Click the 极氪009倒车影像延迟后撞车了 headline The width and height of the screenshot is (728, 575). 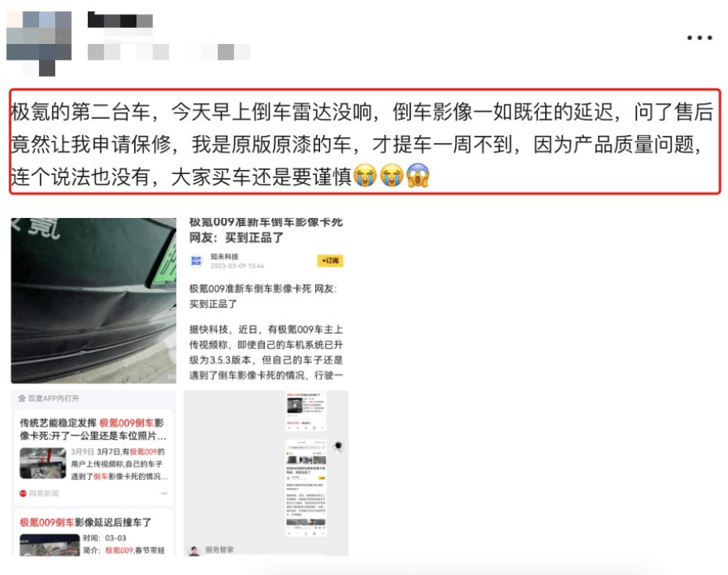click(x=85, y=522)
